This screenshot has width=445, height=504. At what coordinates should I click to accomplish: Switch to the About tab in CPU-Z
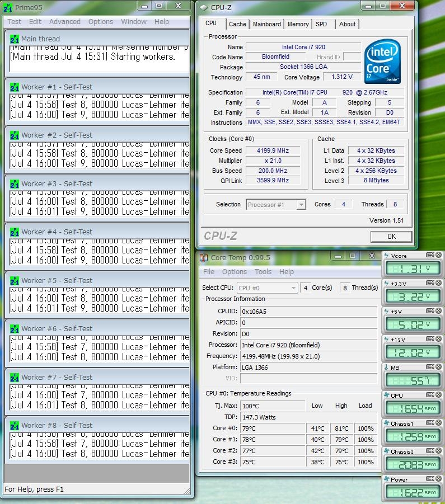(347, 24)
